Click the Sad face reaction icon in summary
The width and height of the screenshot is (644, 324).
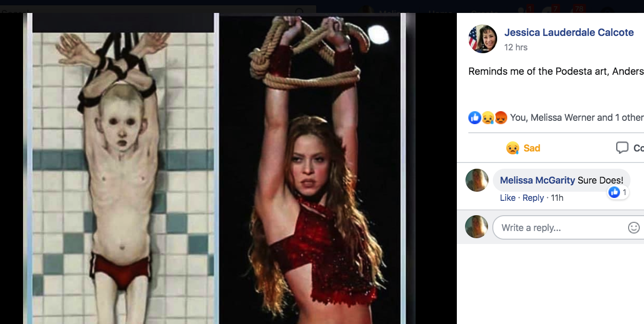(488, 117)
